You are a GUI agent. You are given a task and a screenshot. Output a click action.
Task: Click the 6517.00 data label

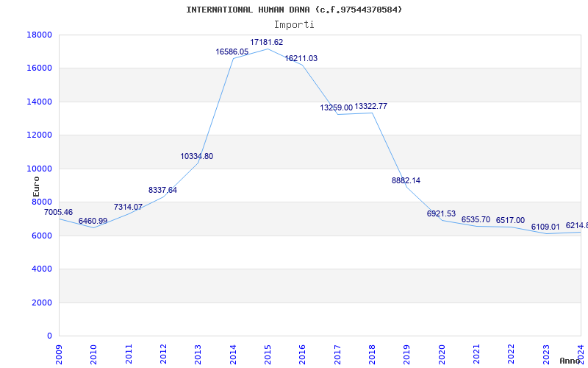[510, 220]
